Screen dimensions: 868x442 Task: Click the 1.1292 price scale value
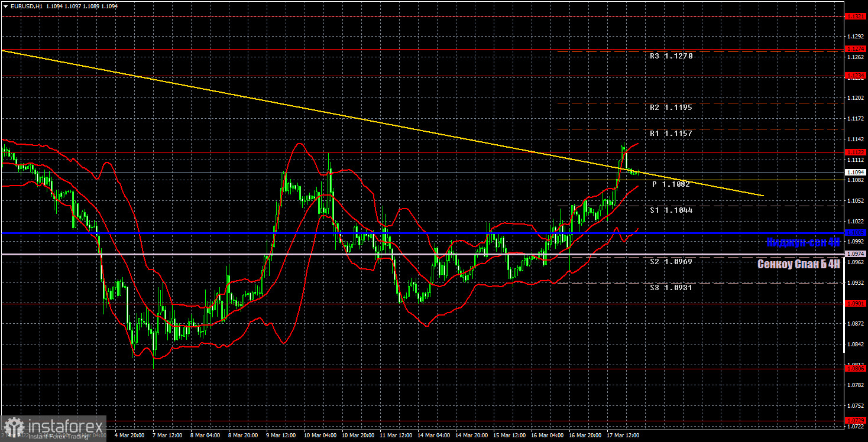[x=855, y=37]
